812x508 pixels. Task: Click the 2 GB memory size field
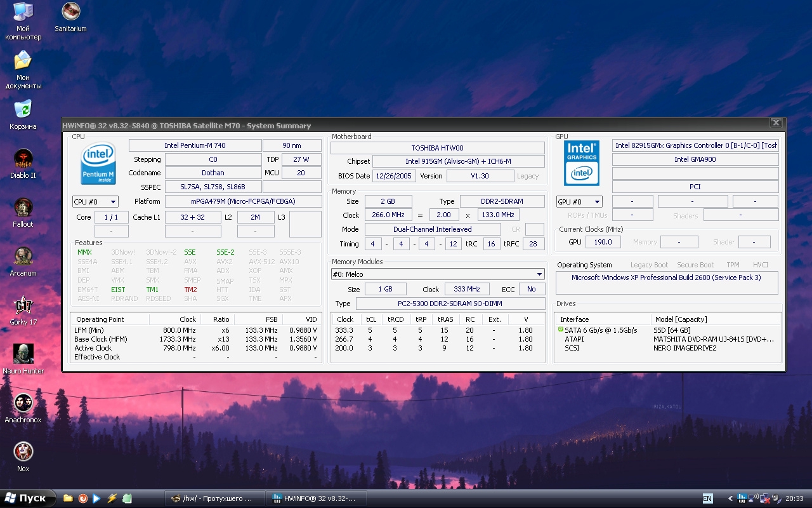(388, 201)
